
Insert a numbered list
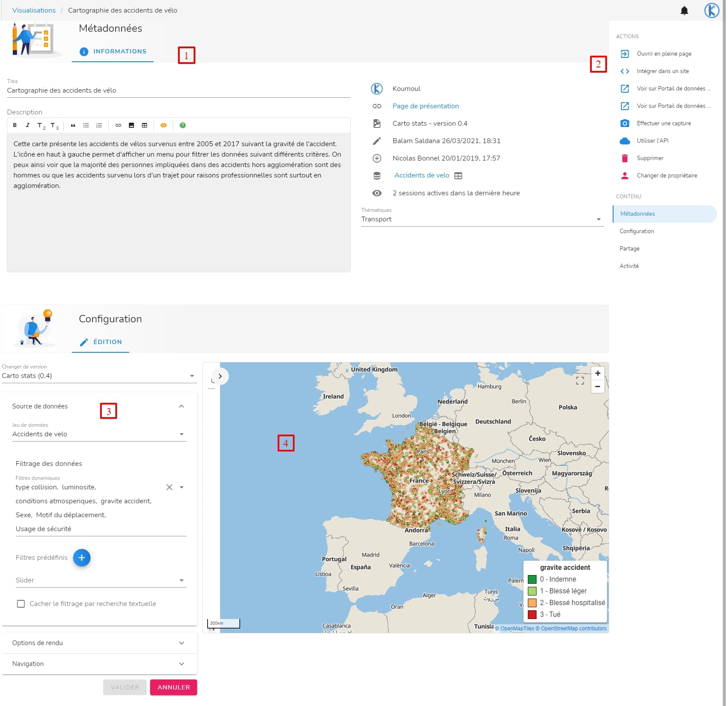click(x=99, y=125)
